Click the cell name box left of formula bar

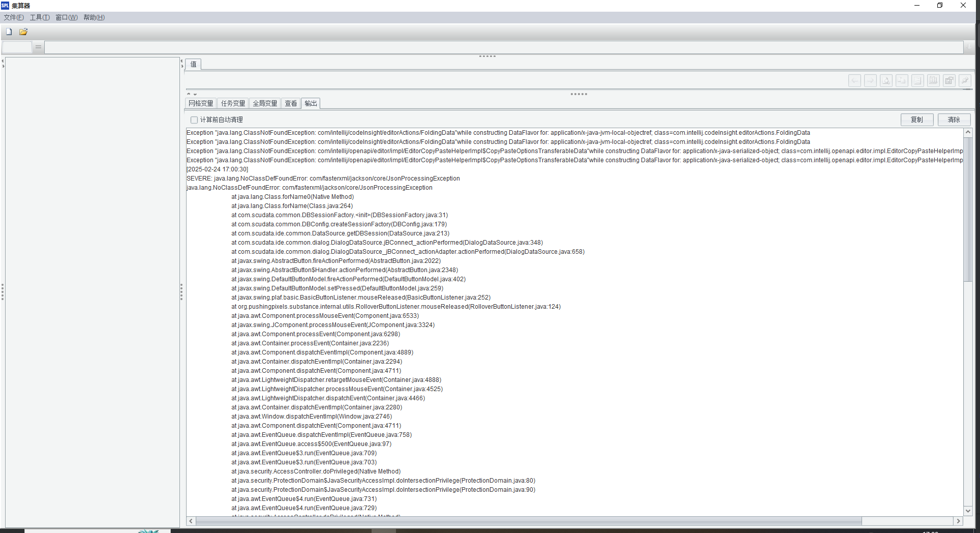(17, 47)
